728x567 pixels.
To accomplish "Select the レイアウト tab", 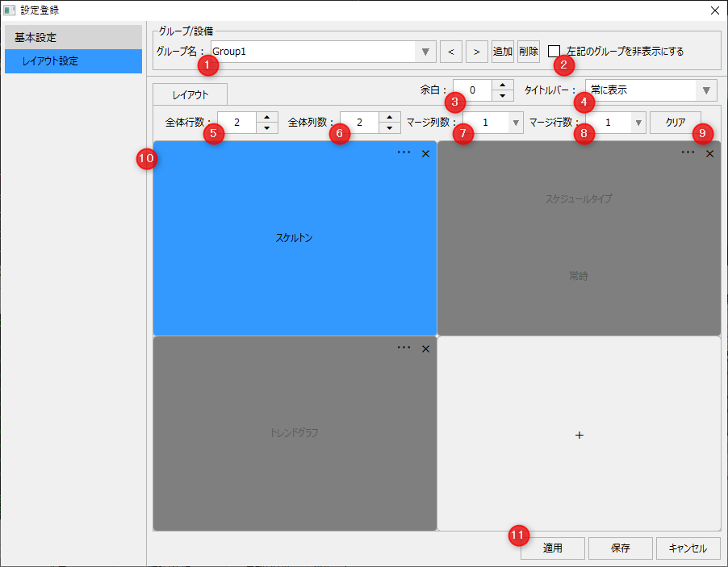I will coord(190,94).
